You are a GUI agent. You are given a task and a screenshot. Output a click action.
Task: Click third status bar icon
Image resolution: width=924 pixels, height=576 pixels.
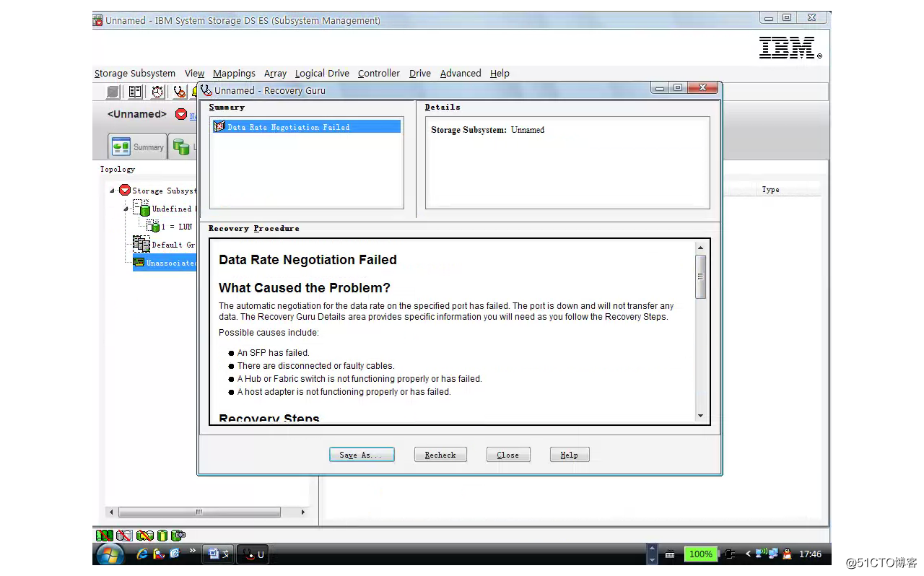click(x=145, y=536)
